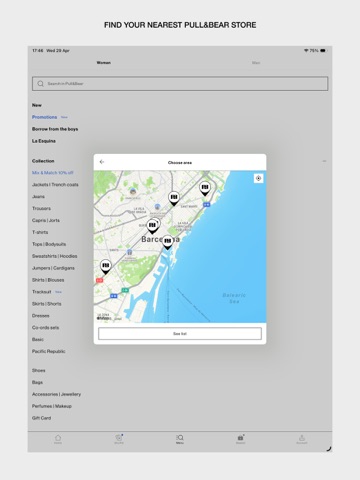This screenshot has width=360, height=480.
Task: Select the Trousers category
Action: (x=41, y=208)
